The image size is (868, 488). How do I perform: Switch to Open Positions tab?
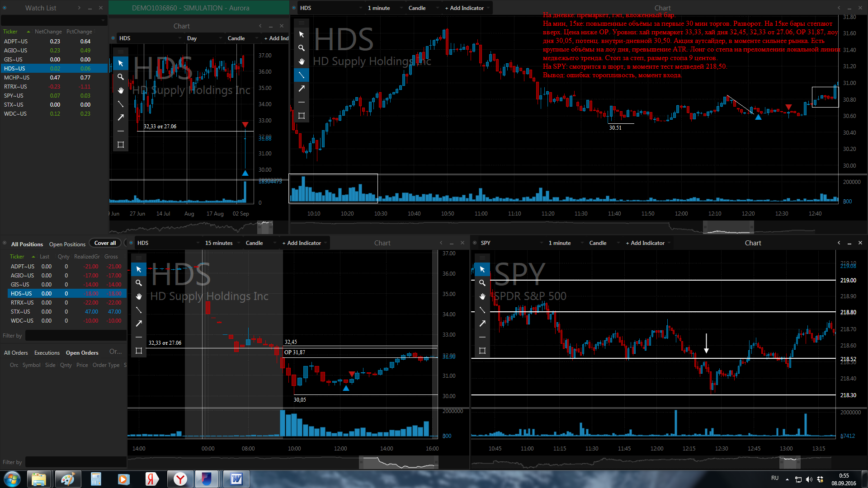tap(67, 244)
